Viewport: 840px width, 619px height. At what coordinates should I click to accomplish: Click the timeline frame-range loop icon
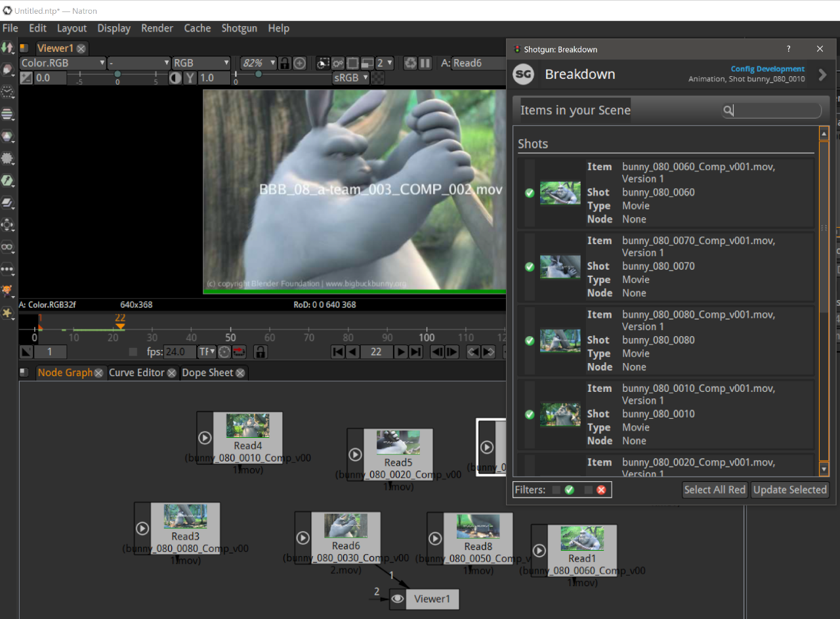click(x=240, y=352)
